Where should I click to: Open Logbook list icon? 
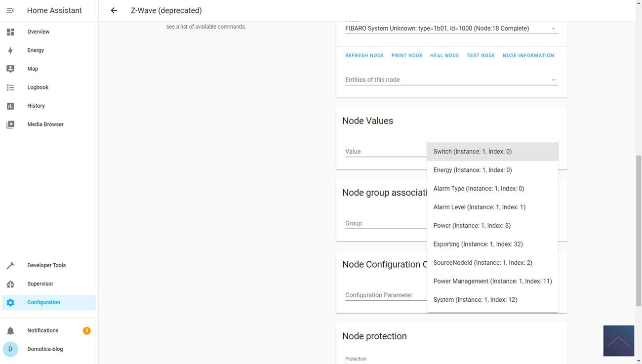[x=10, y=87]
